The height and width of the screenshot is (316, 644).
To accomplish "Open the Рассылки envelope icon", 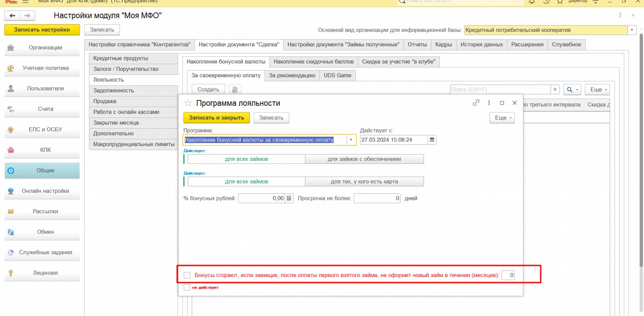I will click(x=11, y=212).
